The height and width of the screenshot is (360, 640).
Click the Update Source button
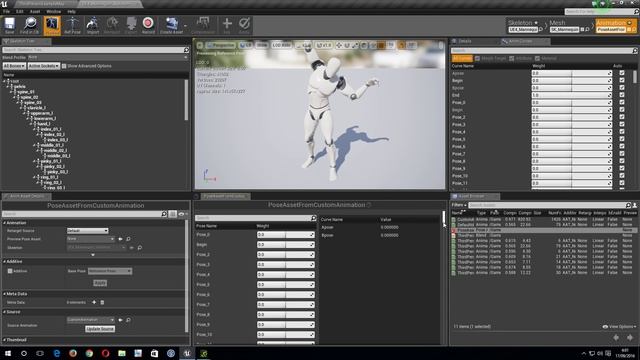[100, 329]
